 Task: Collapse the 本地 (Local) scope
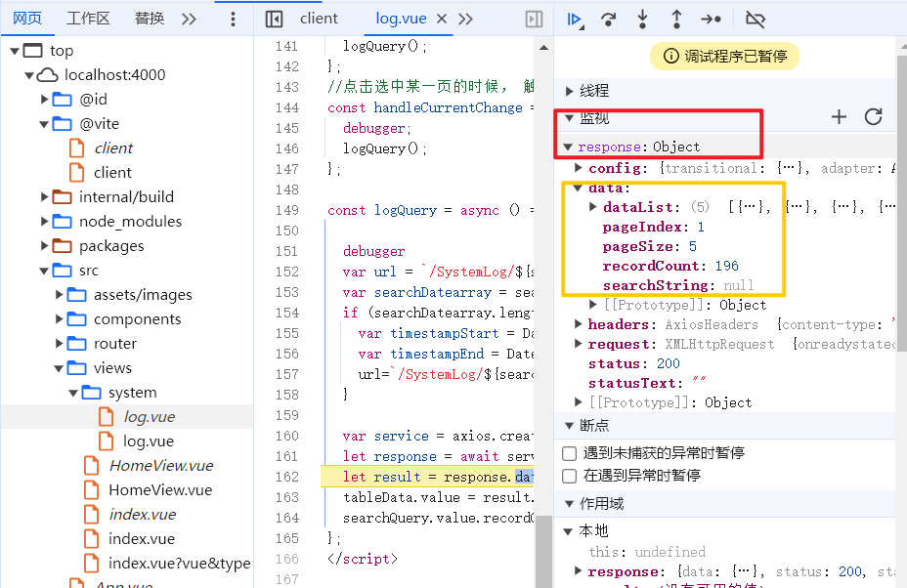568,531
